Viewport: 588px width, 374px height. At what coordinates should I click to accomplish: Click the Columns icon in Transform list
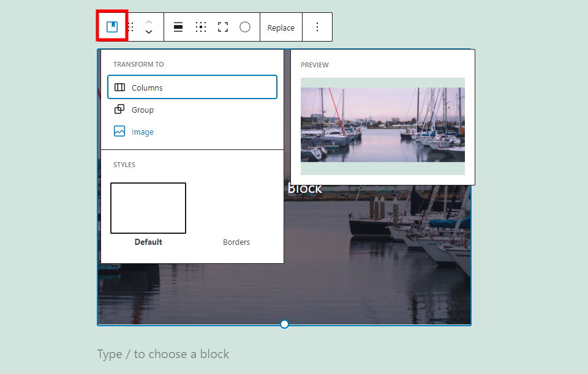(x=119, y=88)
